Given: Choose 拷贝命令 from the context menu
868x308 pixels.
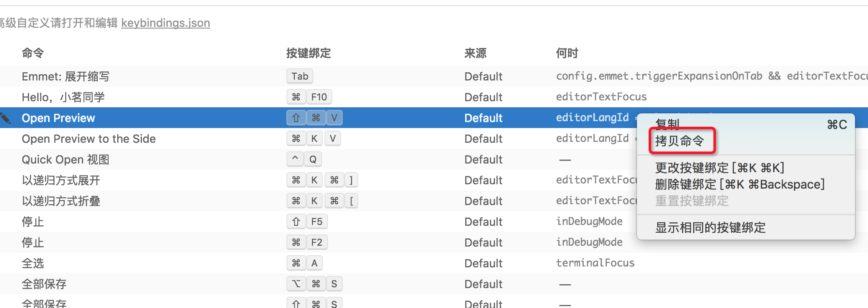Looking at the screenshot, I should click(679, 141).
